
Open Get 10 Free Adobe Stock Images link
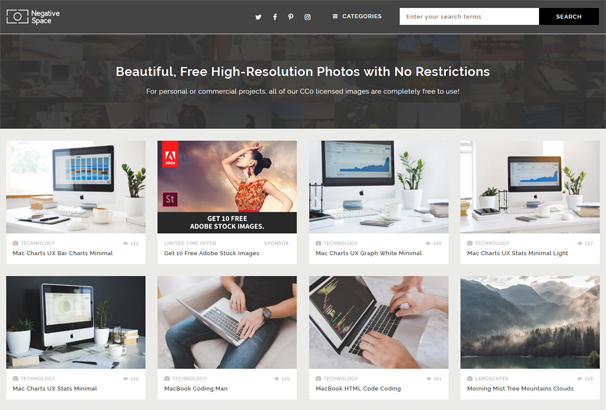(x=211, y=253)
